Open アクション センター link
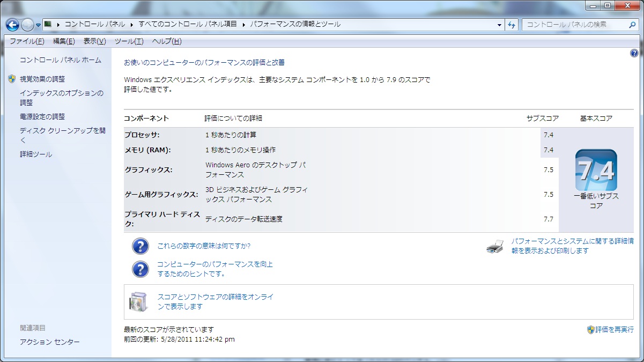This screenshot has height=362, width=644. click(x=50, y=342)
